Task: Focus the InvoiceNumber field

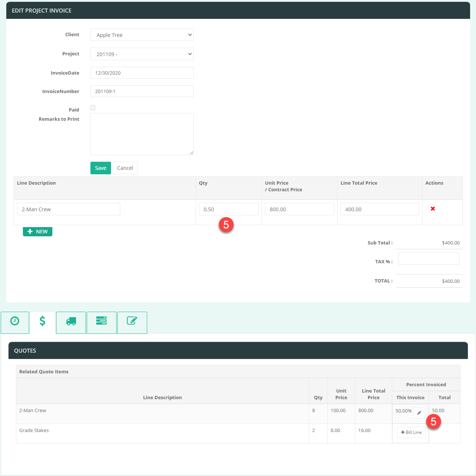Action: (142, 92)
